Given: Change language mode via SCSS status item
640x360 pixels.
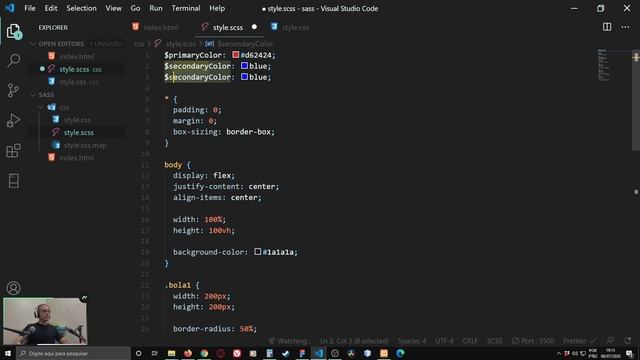Looking at the screenshot, I should click(494, 341).
